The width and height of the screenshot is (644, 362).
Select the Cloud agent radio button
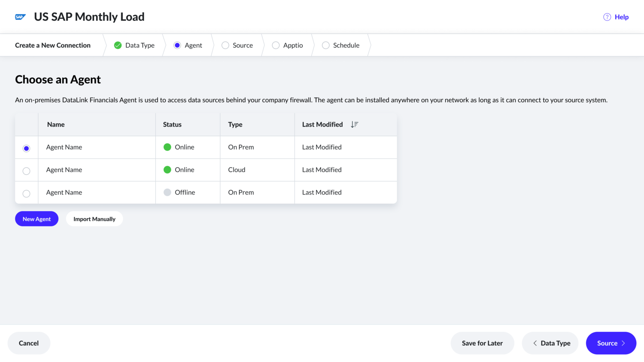26,171
